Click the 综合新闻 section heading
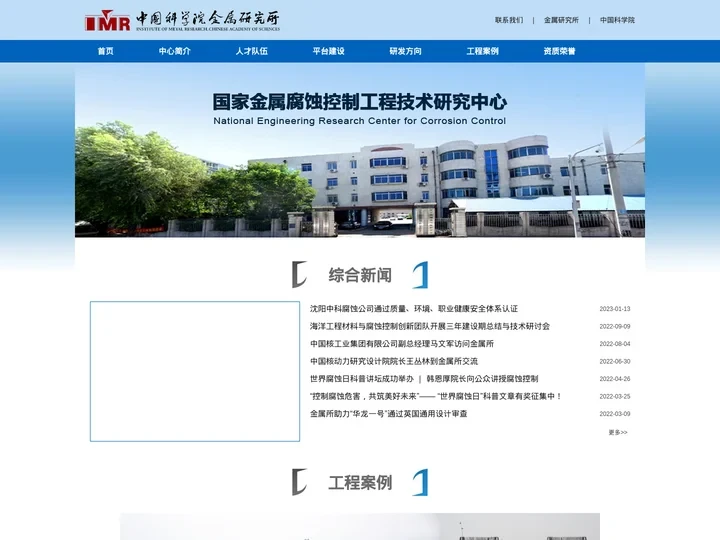Viewport: 720px width, 540px height. (360, 275)
